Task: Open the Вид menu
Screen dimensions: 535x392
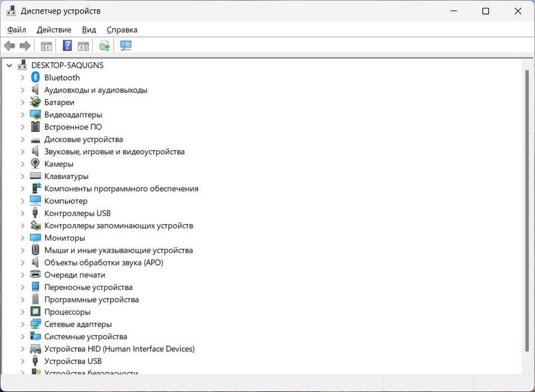Action: coord(89,30)
